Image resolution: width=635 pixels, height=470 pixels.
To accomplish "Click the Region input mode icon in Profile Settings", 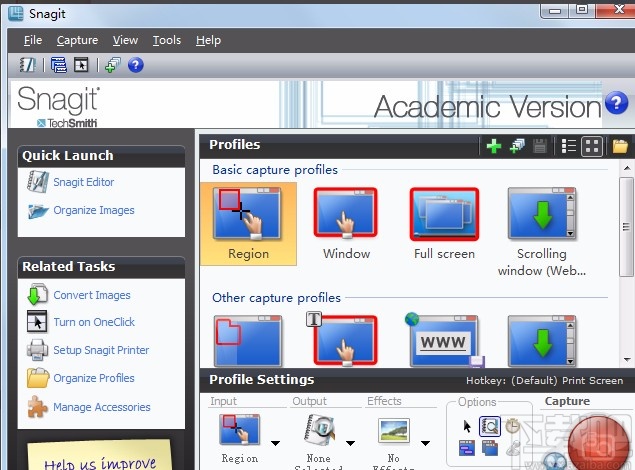I will point(239,429).
